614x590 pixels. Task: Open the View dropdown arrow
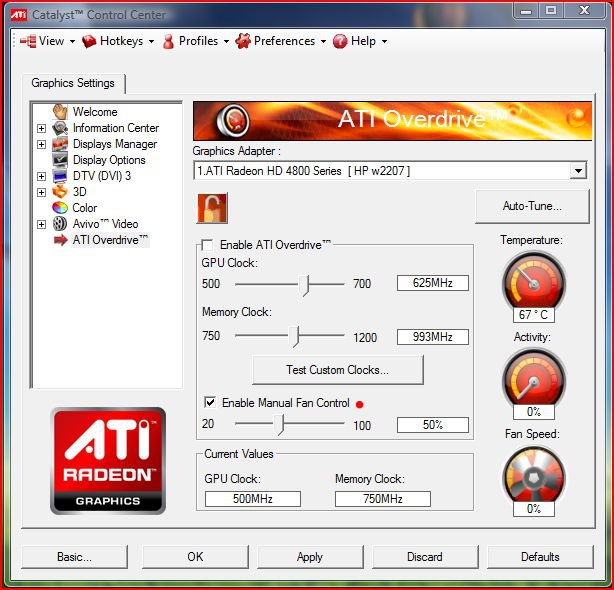point(72,41)
